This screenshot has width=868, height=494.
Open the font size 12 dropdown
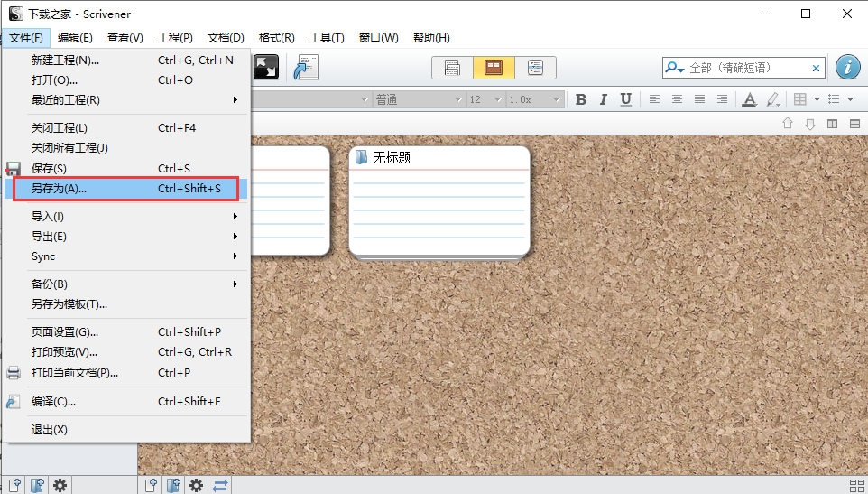485,99
